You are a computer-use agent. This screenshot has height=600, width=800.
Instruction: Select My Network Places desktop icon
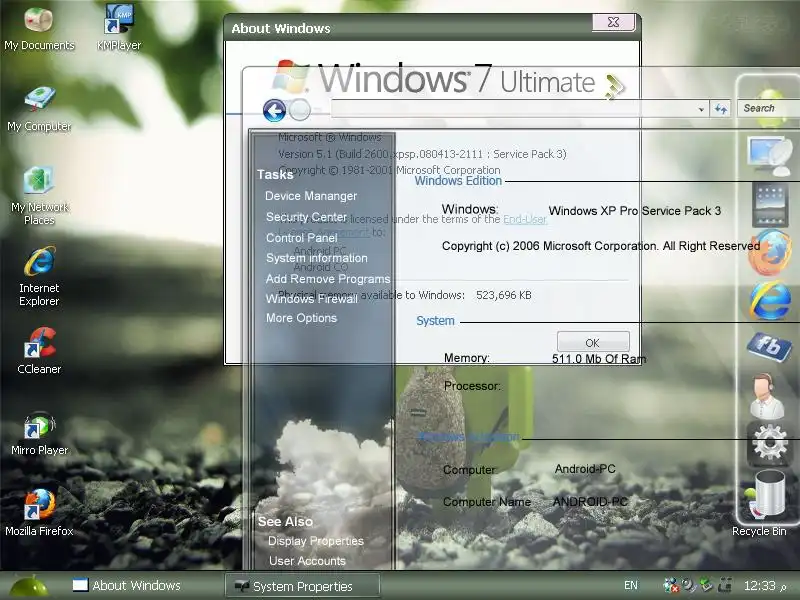[39, 196]
